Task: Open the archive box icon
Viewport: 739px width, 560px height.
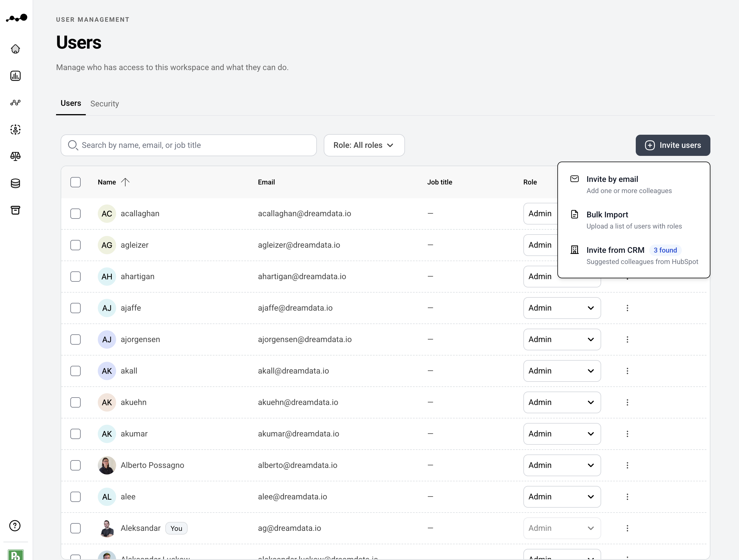Action: tap(15, 210)
